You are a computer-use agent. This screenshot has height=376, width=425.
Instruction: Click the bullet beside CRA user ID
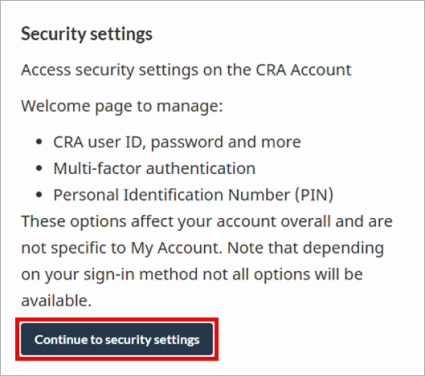coord(39,142)
